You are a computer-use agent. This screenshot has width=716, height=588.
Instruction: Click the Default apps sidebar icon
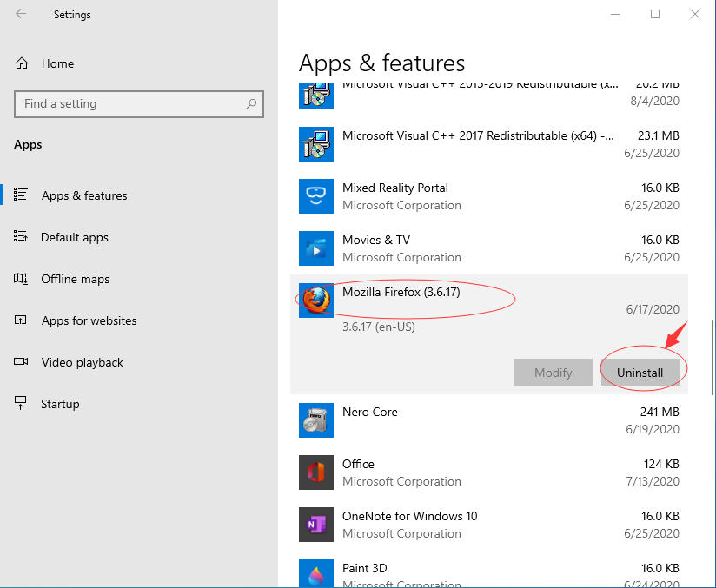pos(21,236)
